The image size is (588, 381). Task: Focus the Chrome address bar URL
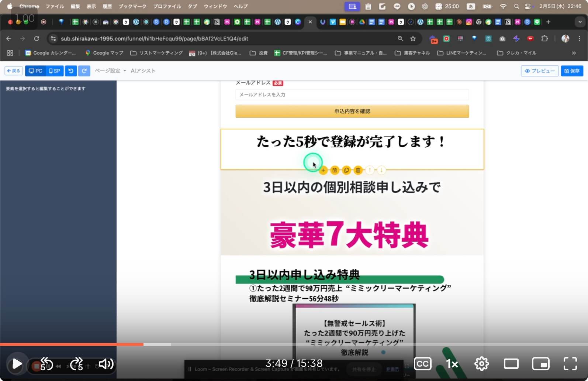pos(155,38)
